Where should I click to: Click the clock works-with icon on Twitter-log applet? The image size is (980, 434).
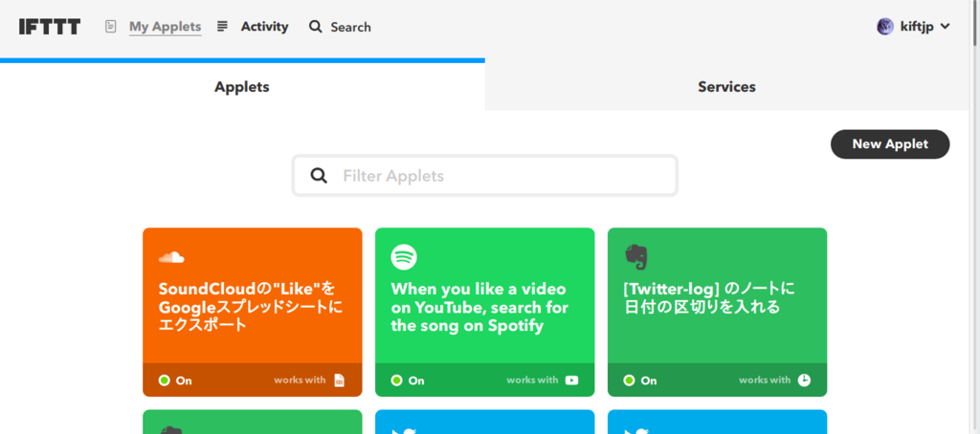(804, 380)
